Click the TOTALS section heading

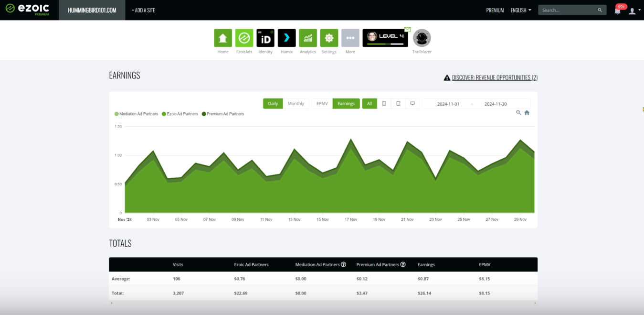pos(120,243)
